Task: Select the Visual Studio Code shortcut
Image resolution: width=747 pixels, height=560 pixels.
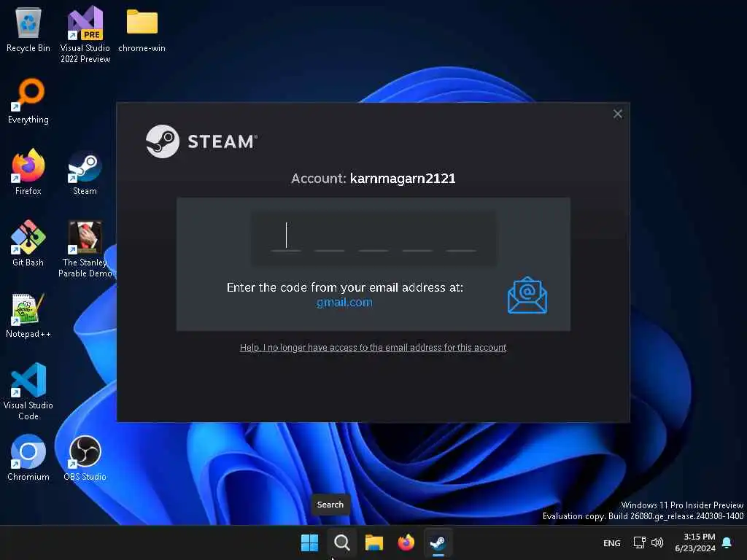Action: tap(28, 392)
